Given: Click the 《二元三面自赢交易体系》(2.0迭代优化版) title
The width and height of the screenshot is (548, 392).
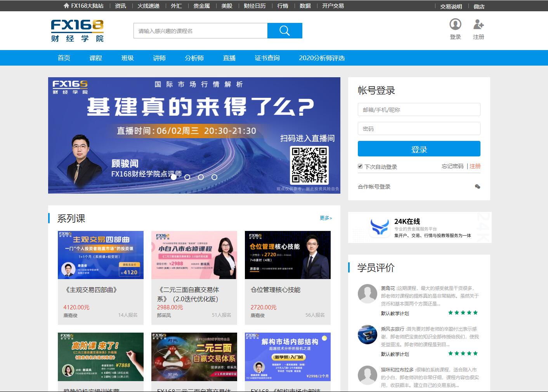Looking at the screenshot, I should coord(188,295).
